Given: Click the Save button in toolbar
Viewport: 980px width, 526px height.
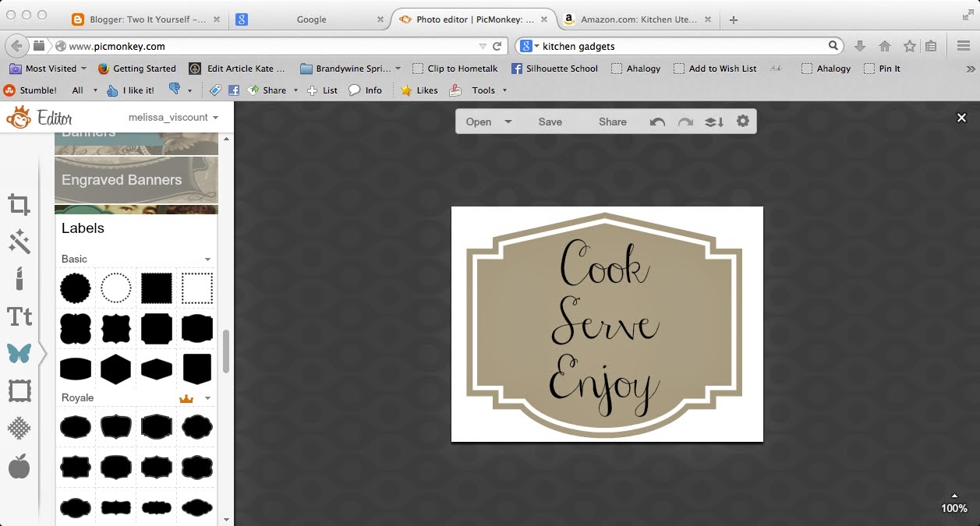Looking at the screenshot, I should [x=550, y=122].
